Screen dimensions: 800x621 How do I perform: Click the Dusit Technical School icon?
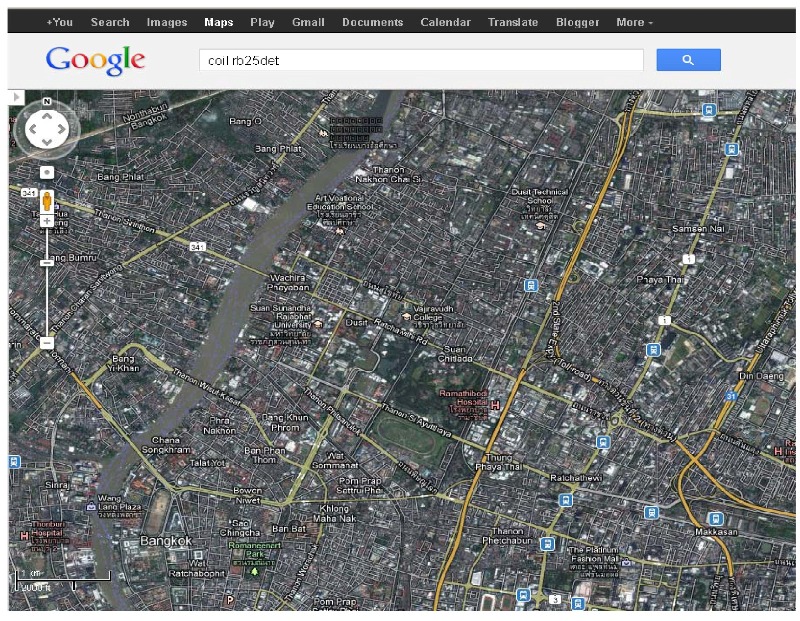539,226
